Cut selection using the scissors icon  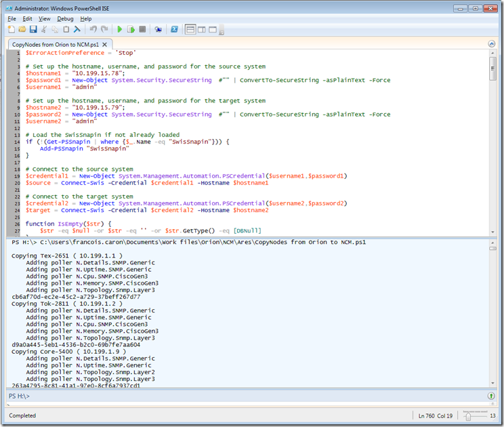pyautogui.click(x=44, y=30)
